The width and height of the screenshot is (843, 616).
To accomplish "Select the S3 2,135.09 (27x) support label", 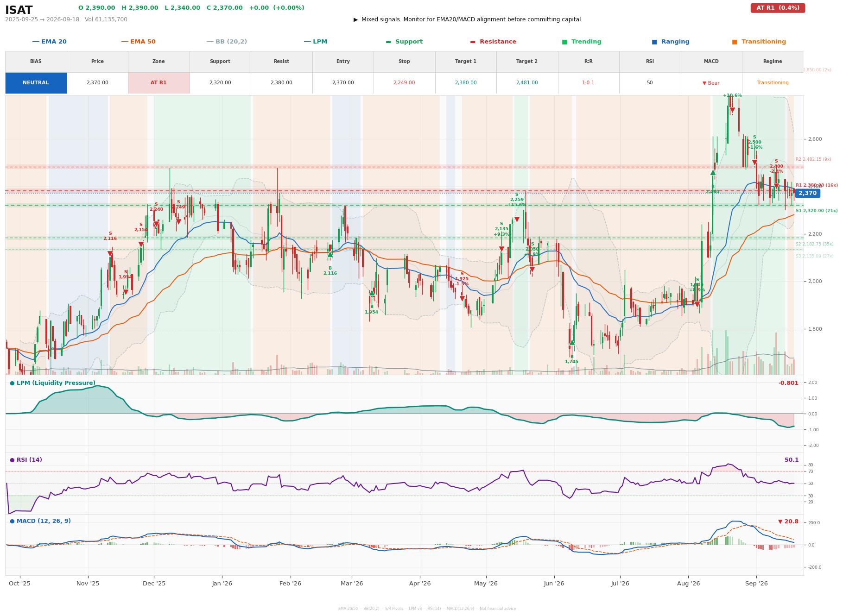I will 814,256.
